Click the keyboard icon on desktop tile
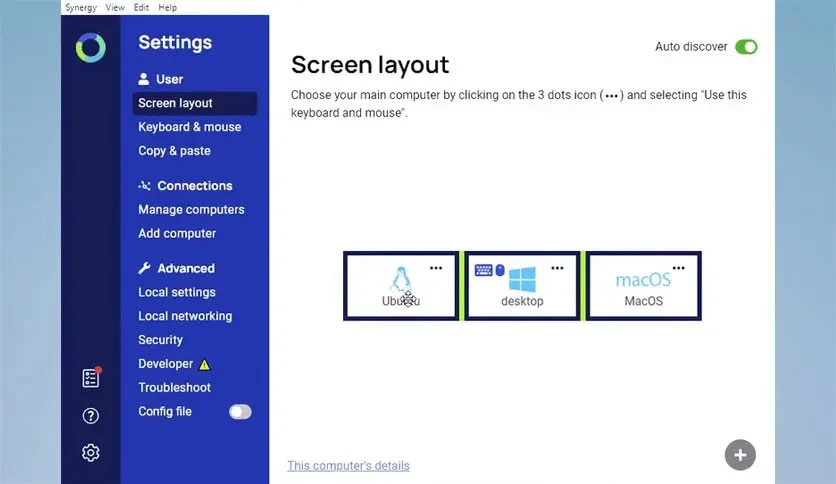 483,270
